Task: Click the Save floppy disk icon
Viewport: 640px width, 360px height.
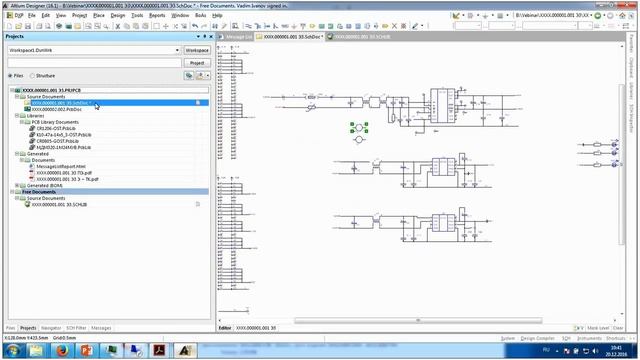Action: (x=28, y=26)
